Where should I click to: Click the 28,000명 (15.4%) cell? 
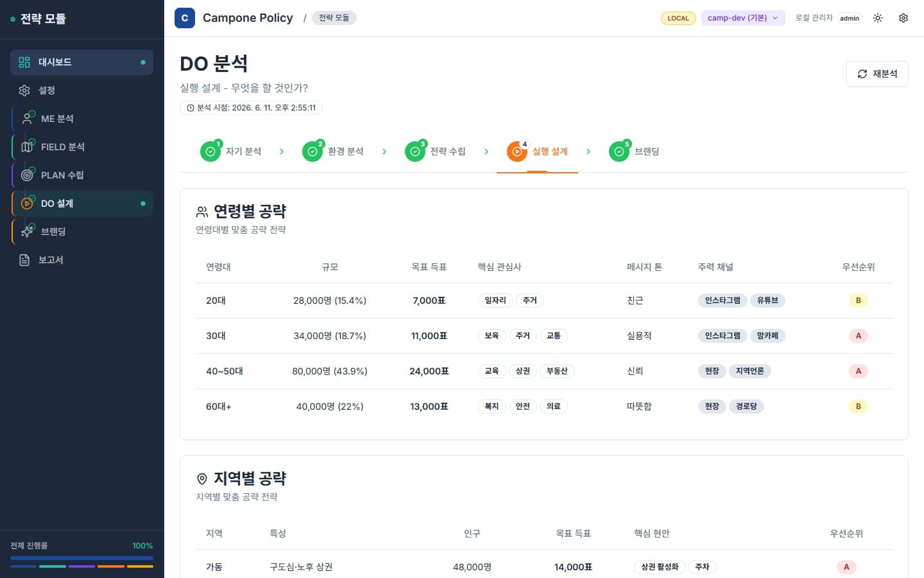point(330,301)
